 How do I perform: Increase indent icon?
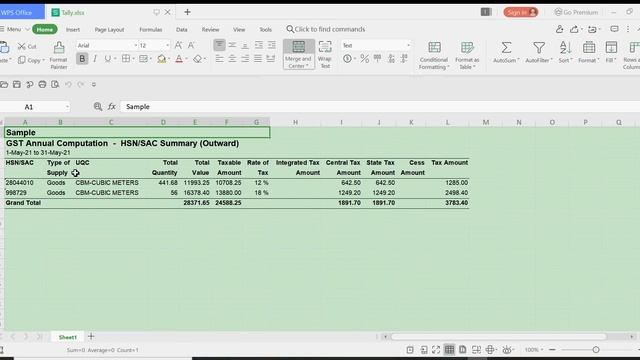coord(271,45)
